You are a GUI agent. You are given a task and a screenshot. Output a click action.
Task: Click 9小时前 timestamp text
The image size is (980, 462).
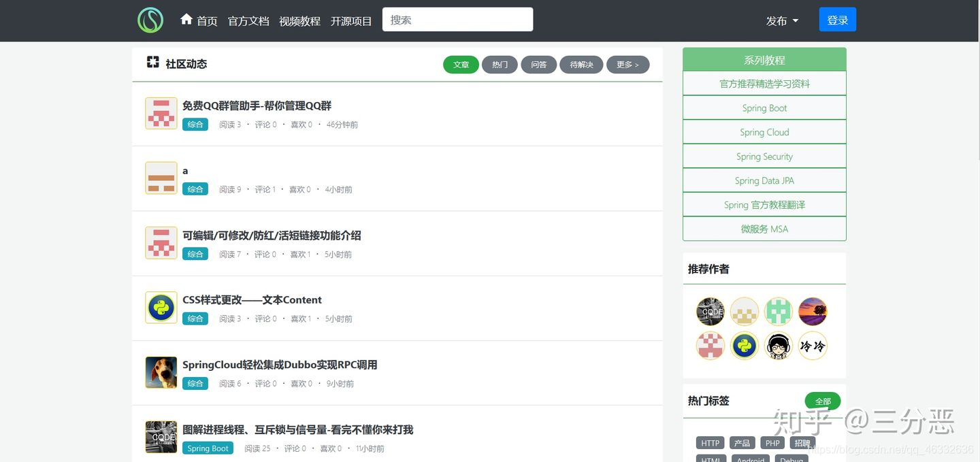click(340, 384)
